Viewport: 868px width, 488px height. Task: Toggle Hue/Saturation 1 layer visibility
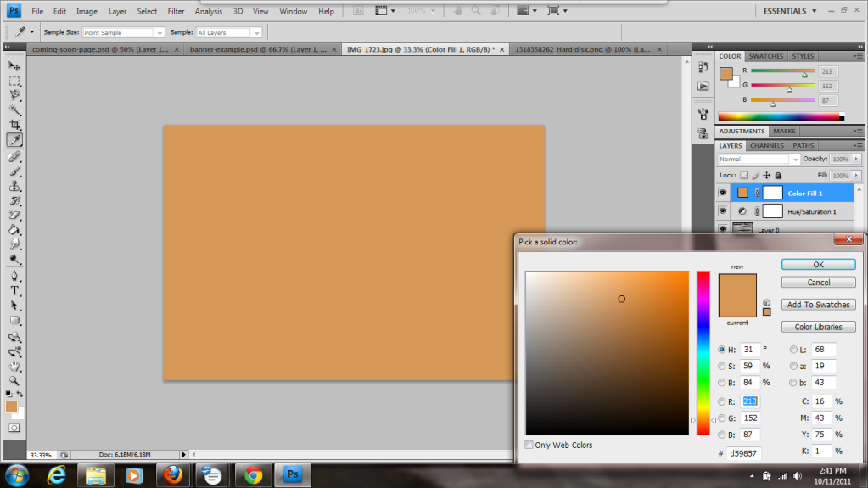[722, 211]
